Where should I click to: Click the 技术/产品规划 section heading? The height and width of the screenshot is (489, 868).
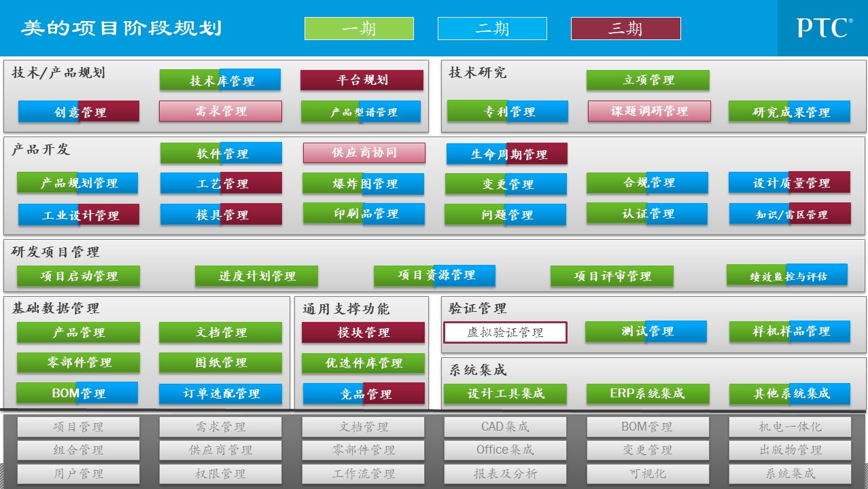(58, 73)
